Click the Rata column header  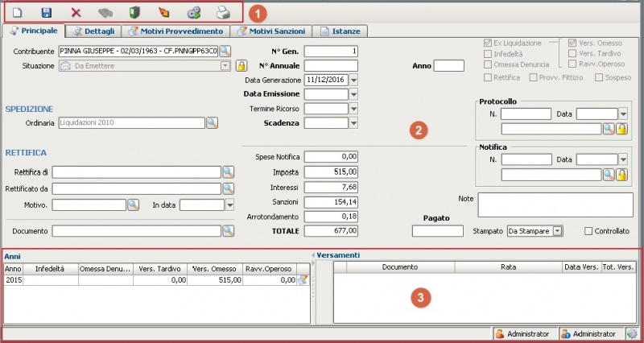tap(508, 267)
